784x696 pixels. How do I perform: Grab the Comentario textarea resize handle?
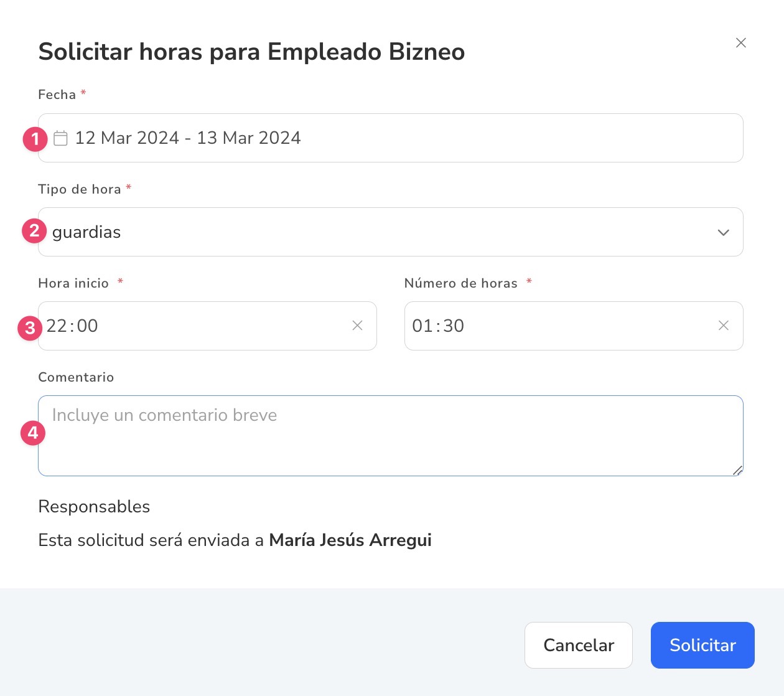pyautogui.click(x=737, y=471)
